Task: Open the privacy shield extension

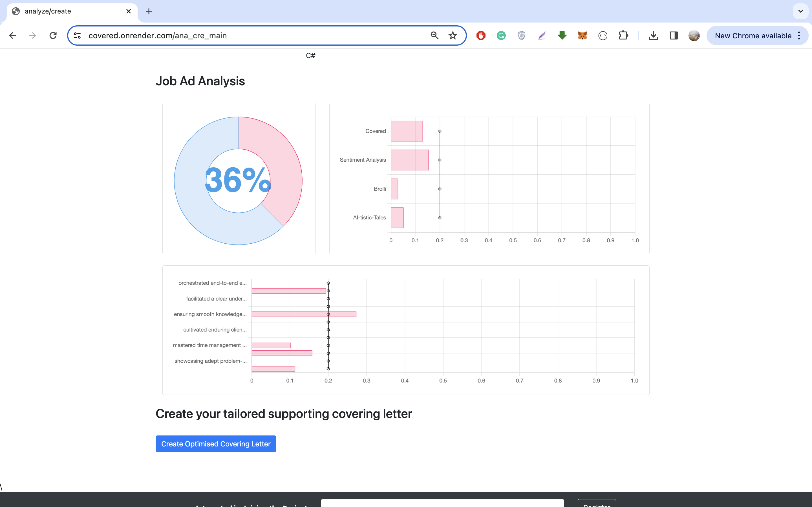Action: point(521,35)
